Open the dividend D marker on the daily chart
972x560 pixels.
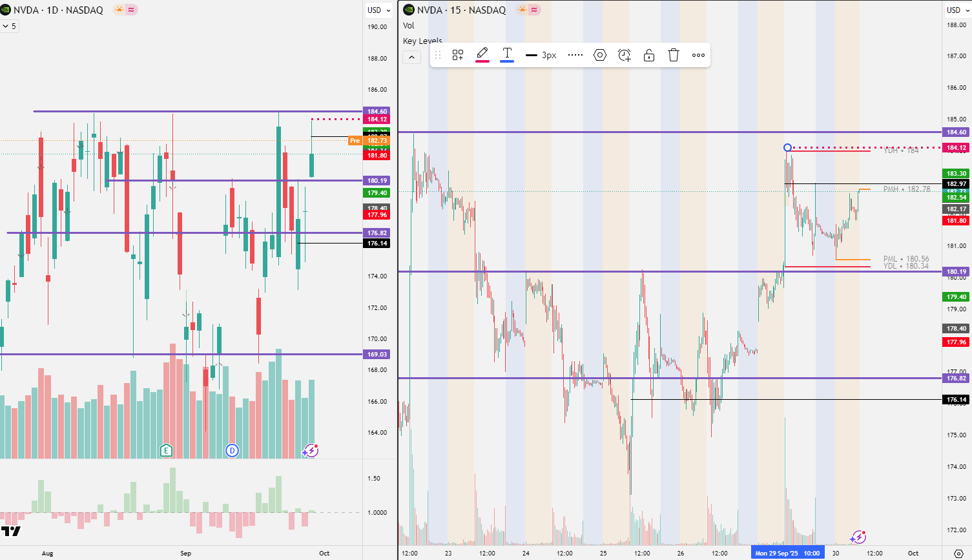tap(232, 450)
